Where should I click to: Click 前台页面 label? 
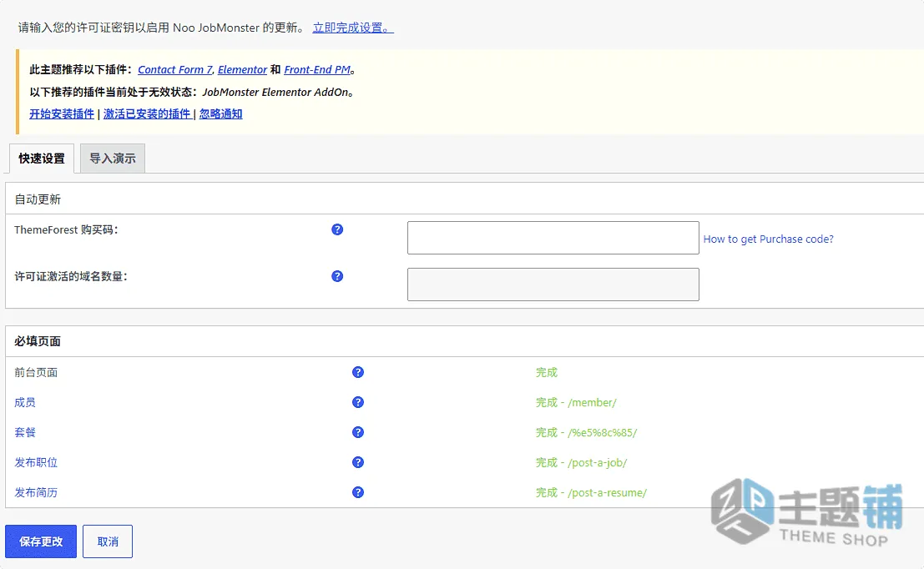coord(36,372)
